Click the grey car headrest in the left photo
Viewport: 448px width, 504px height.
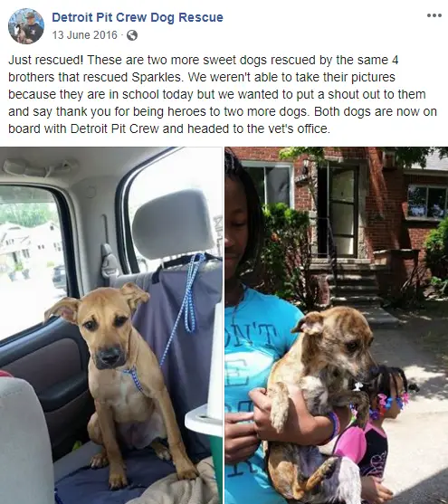click(x=173, y=223)
